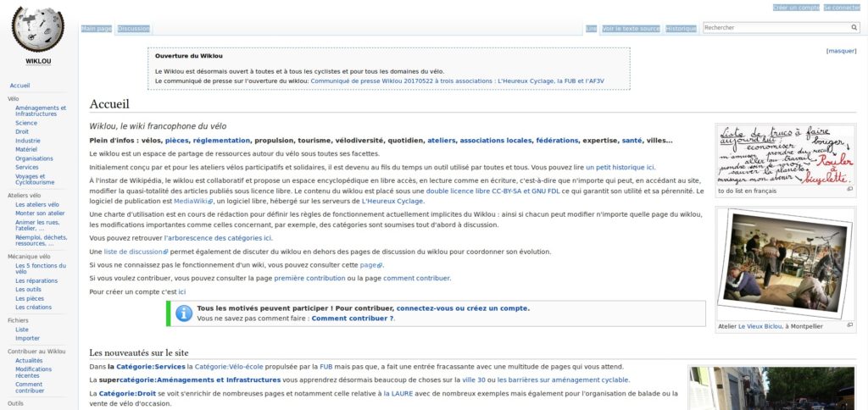868x410 pixels.
Task: Open Monter son atelier sidebar link
Action: [x=40, y=213]
